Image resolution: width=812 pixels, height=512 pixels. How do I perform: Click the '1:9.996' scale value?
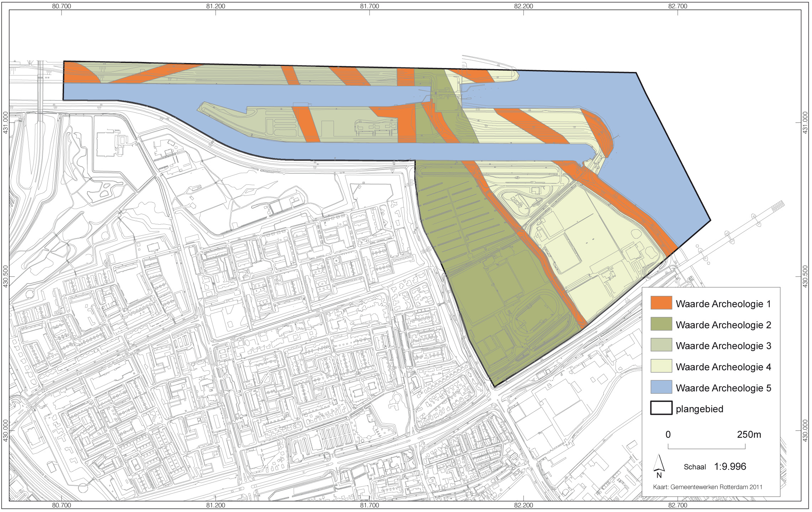click(x=730, y=466)
